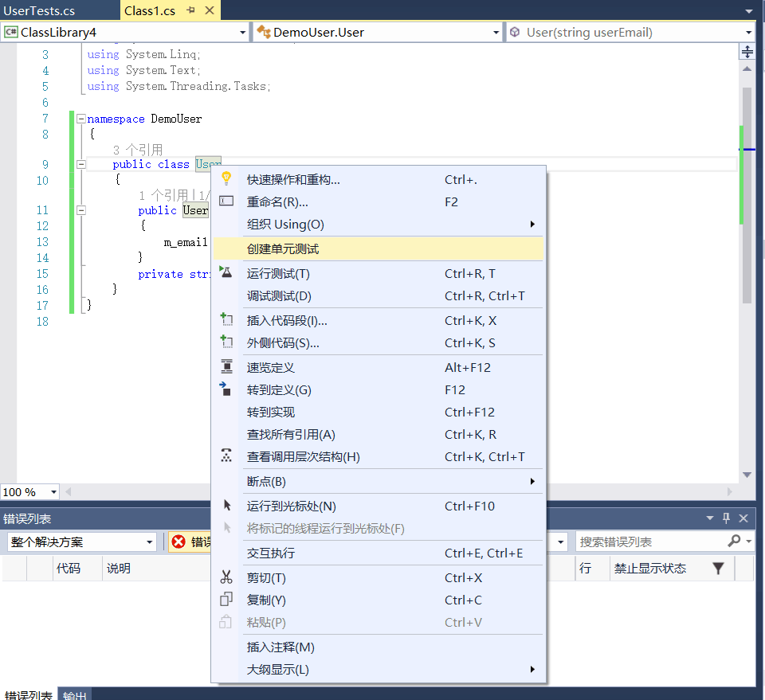
Task: Click the 插入代码段 snippet icon
Action: pos(226,320)
